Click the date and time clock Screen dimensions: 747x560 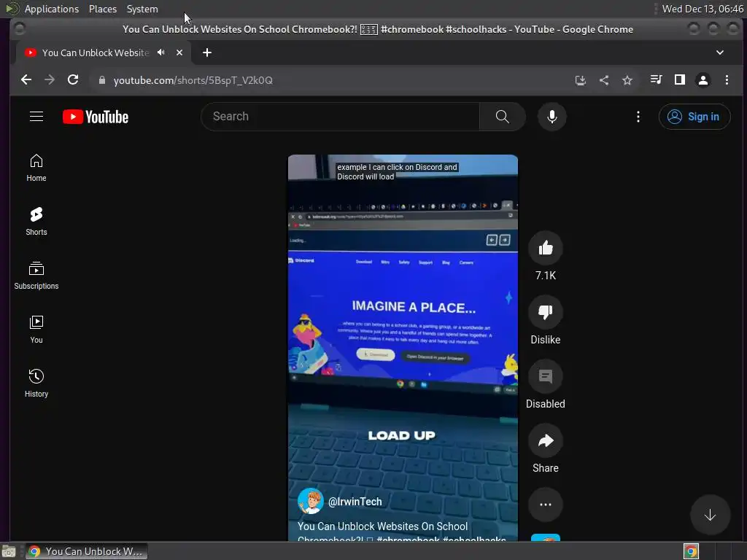(x=703, y=9)
